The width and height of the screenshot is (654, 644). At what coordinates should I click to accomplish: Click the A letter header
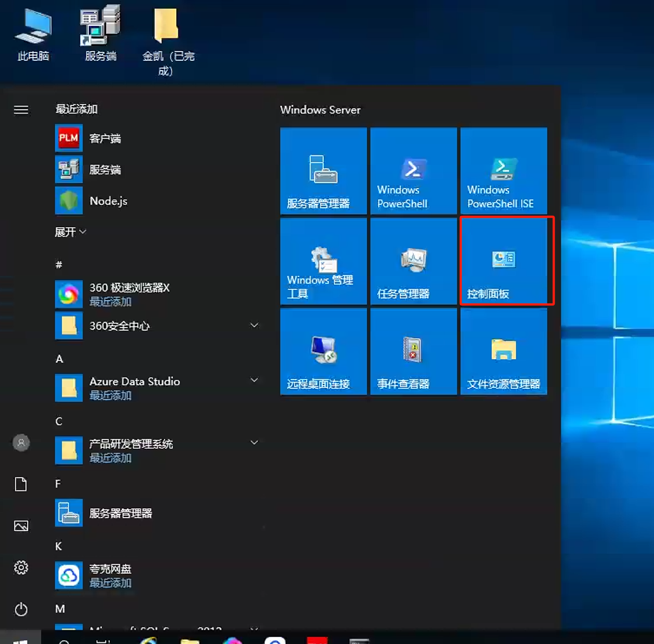pos(59,359)
